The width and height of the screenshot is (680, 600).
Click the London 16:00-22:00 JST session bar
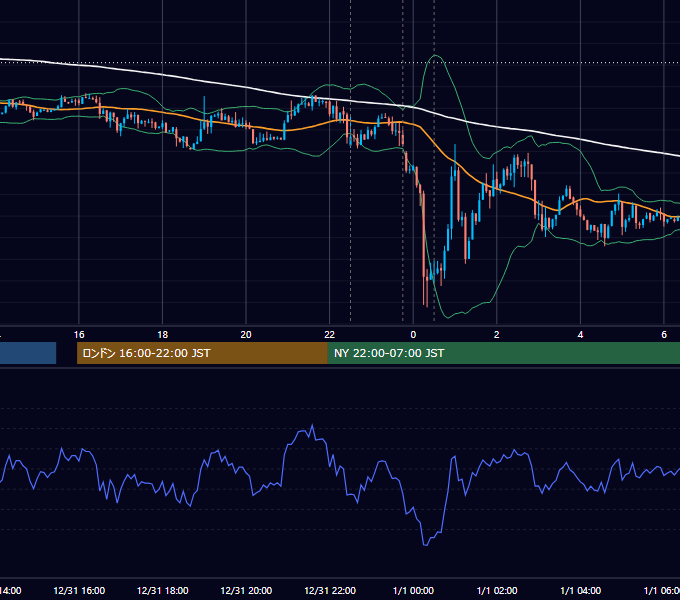pos(202,353)
